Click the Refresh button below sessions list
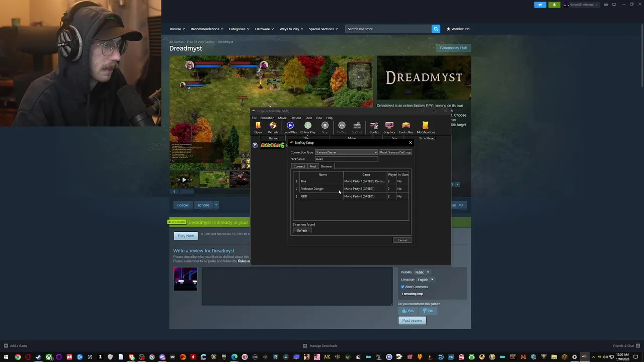The width and height of the screenshot is (644, 362). 302,231
